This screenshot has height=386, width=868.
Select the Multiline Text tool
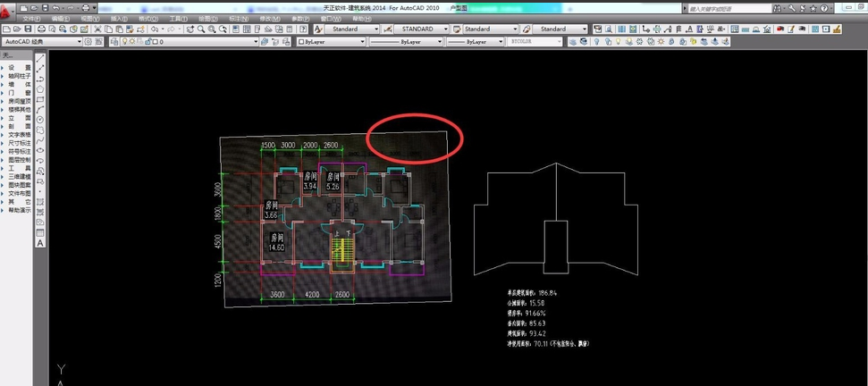point(40,243)
